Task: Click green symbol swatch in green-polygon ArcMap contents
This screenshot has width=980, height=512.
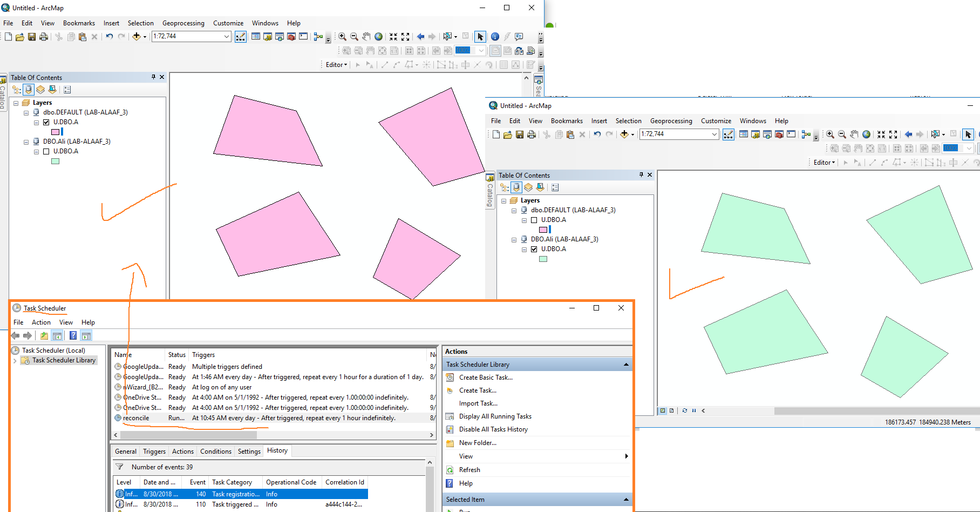Action: (x=543, y=259)
